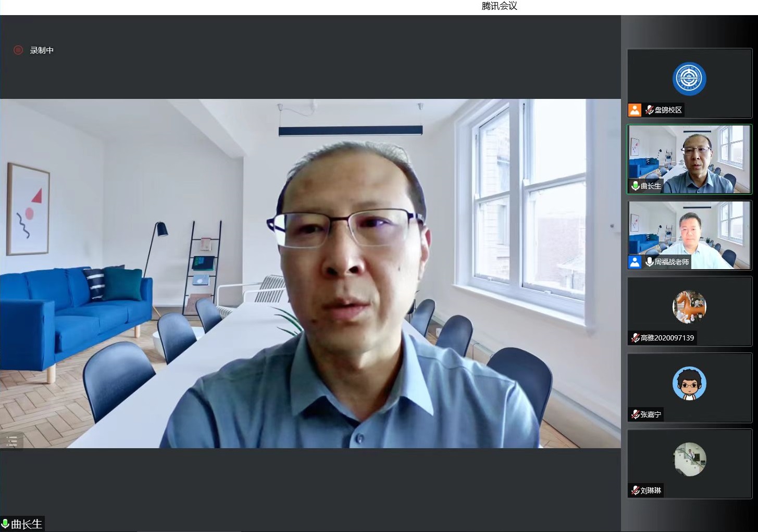
Task: Click the cartoon avatar of 张嘉宁
Action: point(689,383)
